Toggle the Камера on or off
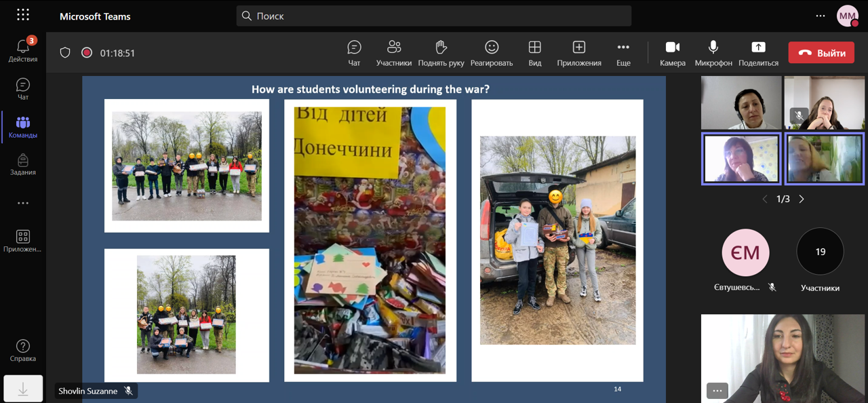868x403 pixels. click(673, 53)
